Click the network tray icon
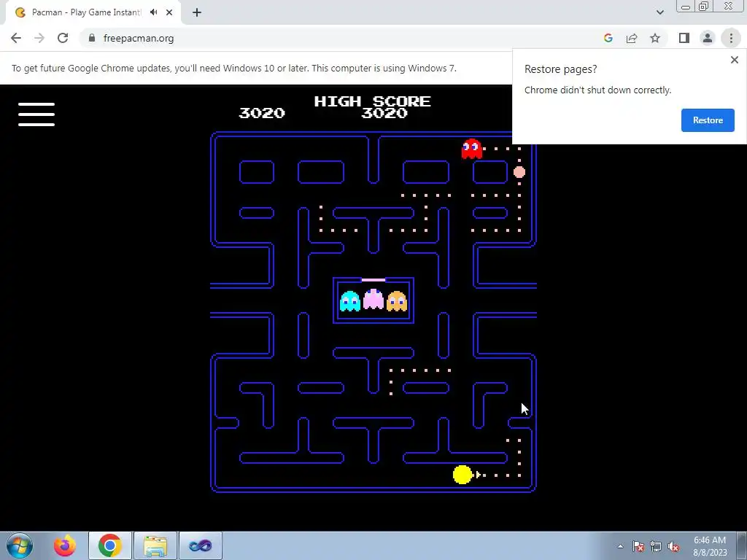 [656, 546]
